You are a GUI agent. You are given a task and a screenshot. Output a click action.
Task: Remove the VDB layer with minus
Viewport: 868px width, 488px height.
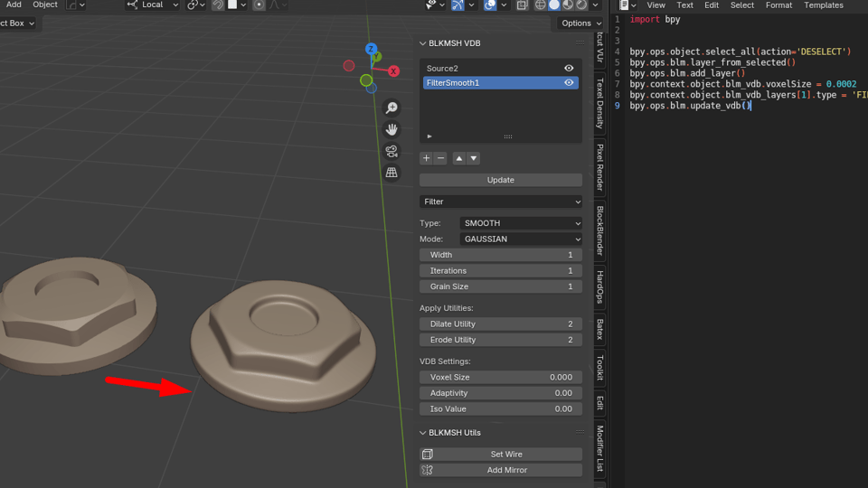tap(440, 158)
